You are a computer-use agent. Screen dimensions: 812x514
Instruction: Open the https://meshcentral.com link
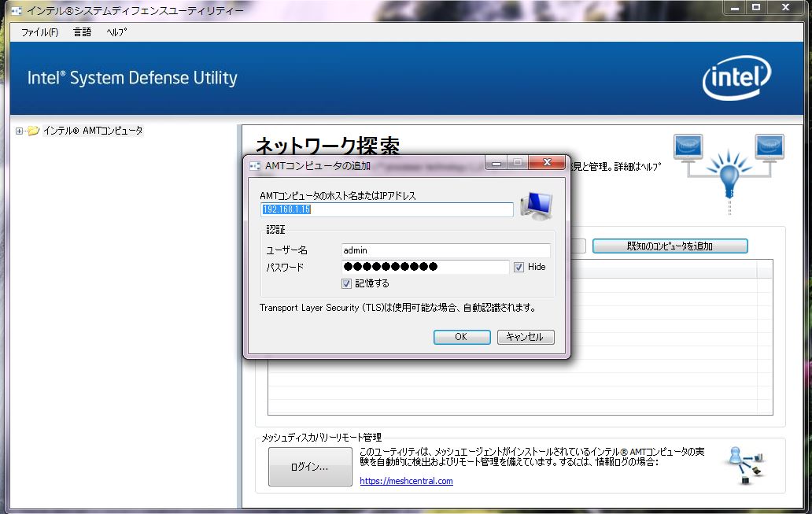click(406, 481)
